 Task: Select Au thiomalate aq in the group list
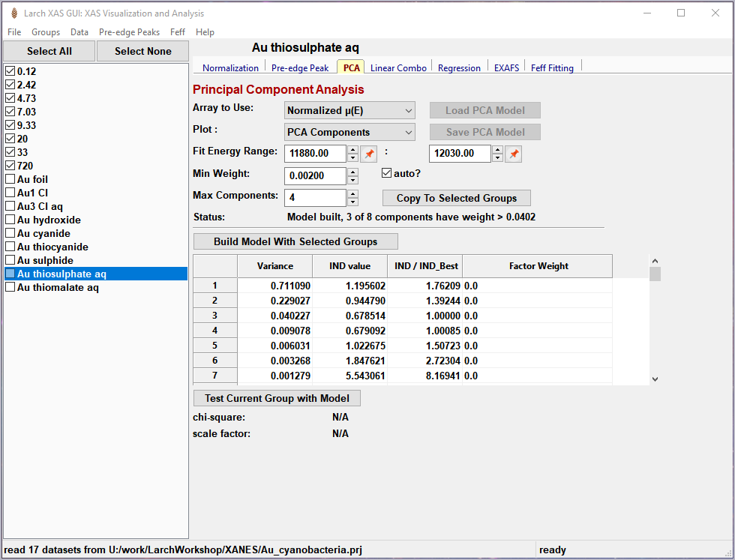point(58,288)
